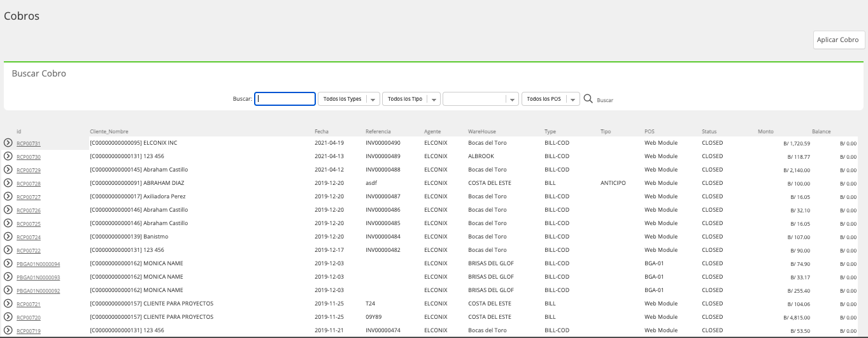Open row arrow icon for RCP00721
The width and height of the screenshot is (868, 338).
[x=8, y=304]
